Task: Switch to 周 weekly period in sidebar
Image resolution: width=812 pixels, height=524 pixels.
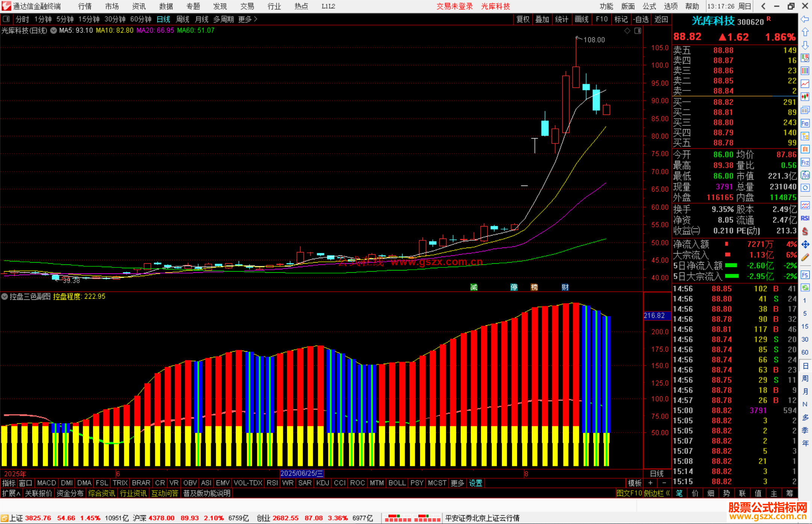Action: [804, 378]
